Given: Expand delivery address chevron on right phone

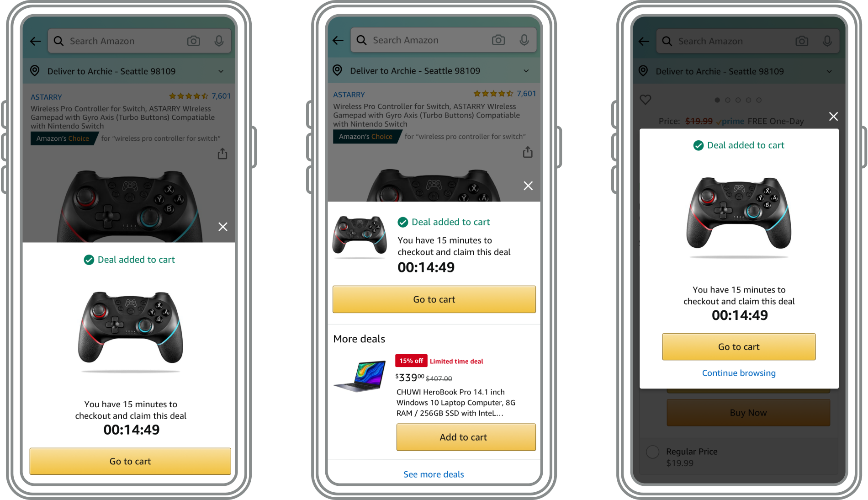Looking at the screenshot, I should click(x=829, y=71).
